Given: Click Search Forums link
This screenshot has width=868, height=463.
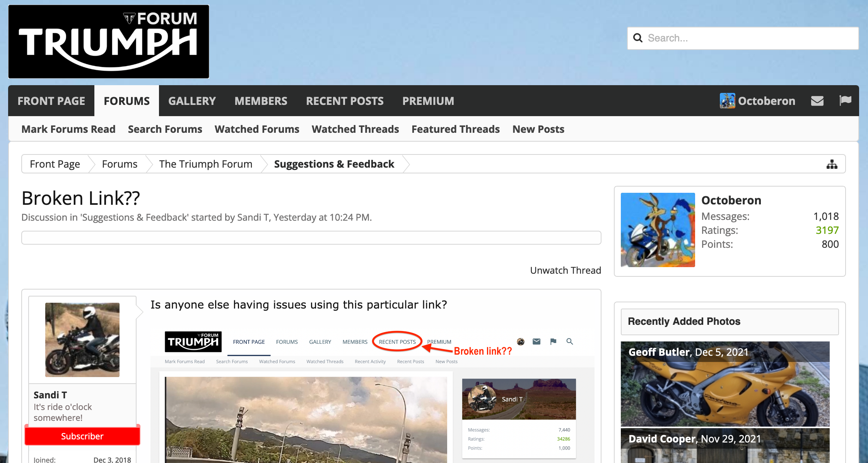Looking at the screenshot, I should pos(165,129).
